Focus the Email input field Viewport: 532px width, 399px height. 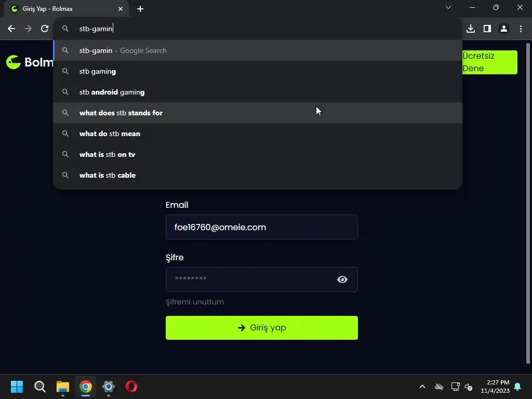coord(262,227)
